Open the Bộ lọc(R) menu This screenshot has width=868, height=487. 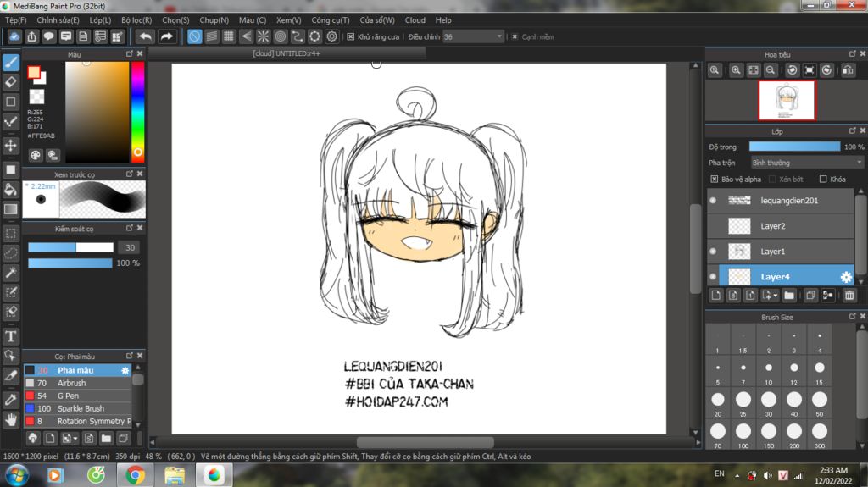[136, 20]
